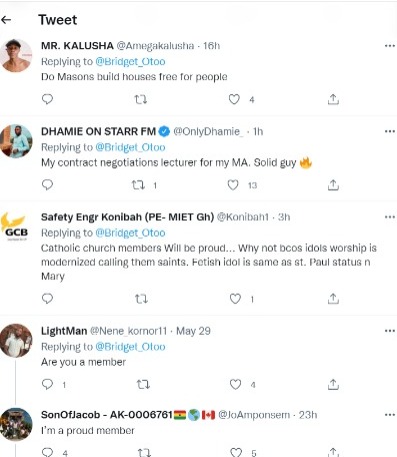
Task: Open the @Bridget_Otoo mention under MR. KALUSHA
Action: 130,61
